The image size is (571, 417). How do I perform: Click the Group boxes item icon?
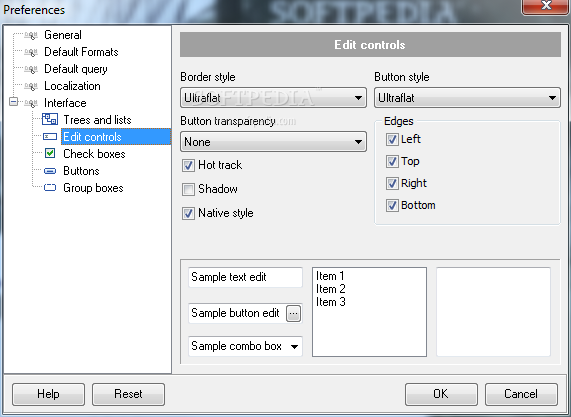[50, 188]
